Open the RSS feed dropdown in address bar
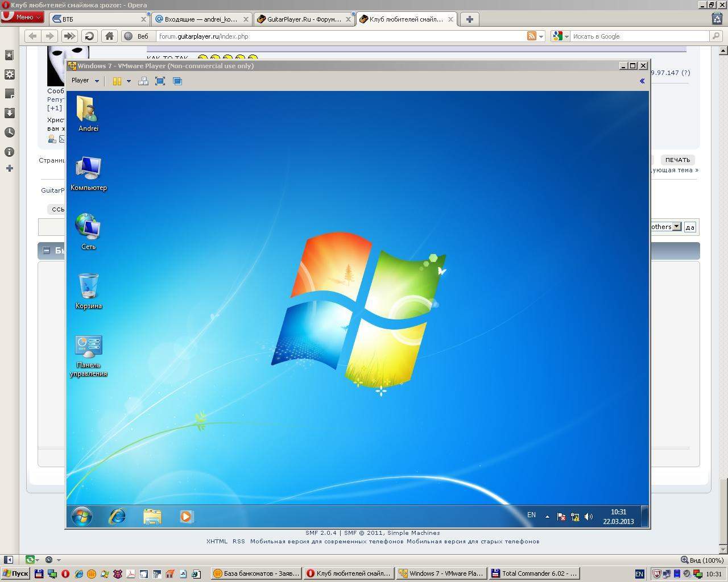The height and width of the screenshot is (582, 728). point(535,36)
